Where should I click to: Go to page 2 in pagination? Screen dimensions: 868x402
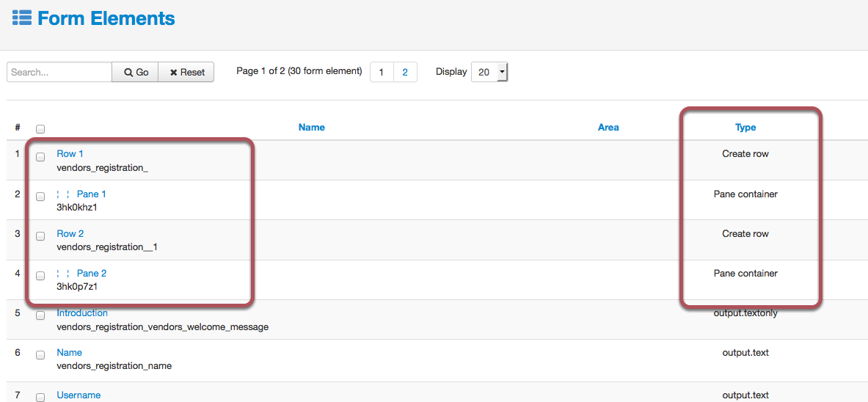click(x=405, y=72)
